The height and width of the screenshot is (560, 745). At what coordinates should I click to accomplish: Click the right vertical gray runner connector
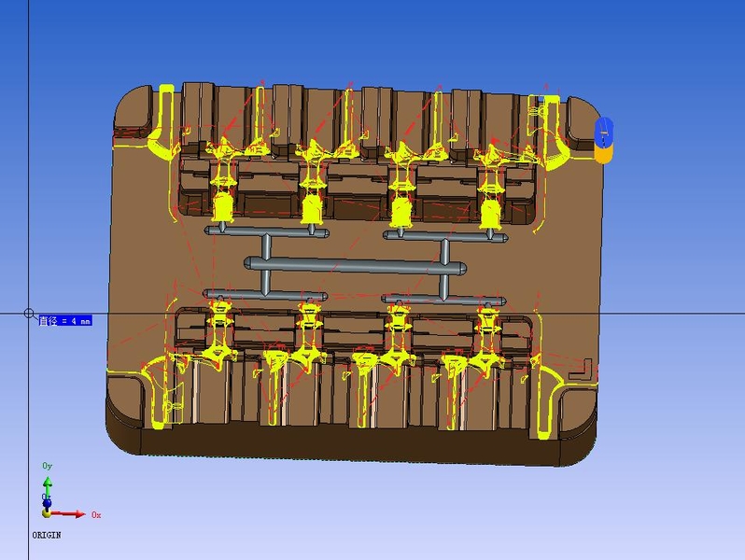[x=445, y=252]
